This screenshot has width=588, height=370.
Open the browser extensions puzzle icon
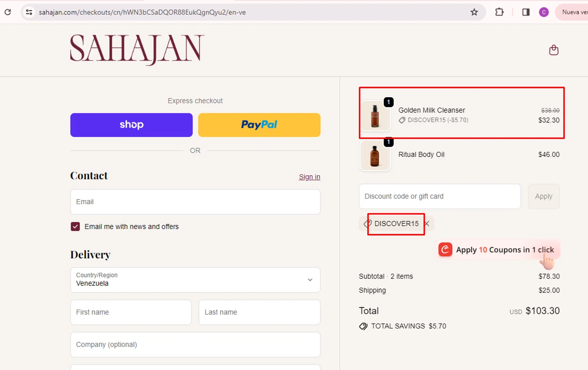[499, 12]
